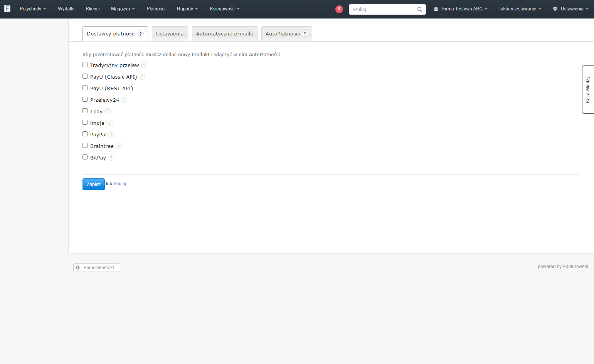The width and height of the screenshot is (594, 364).
Task: Tick the PayU (Classic API) checkbox
Action: pos(85,76)
